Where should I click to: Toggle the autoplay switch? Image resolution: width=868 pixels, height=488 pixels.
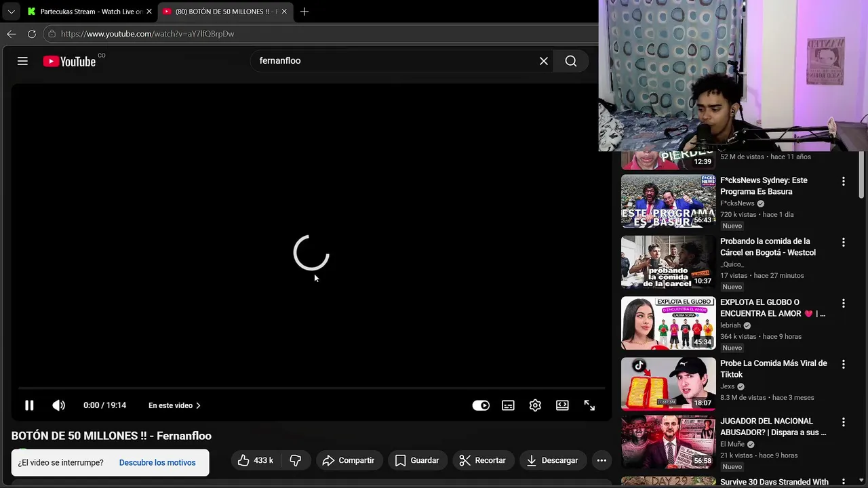click(481, 405)
